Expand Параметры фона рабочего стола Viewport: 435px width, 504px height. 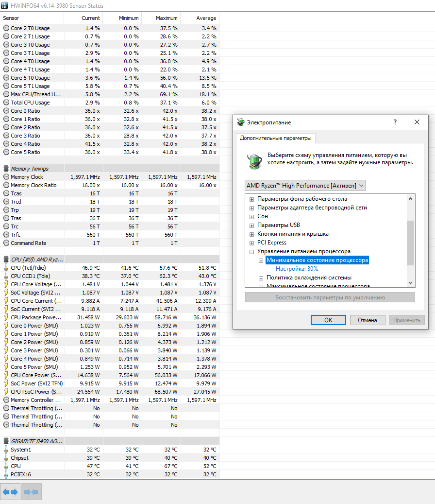(251, 199)
